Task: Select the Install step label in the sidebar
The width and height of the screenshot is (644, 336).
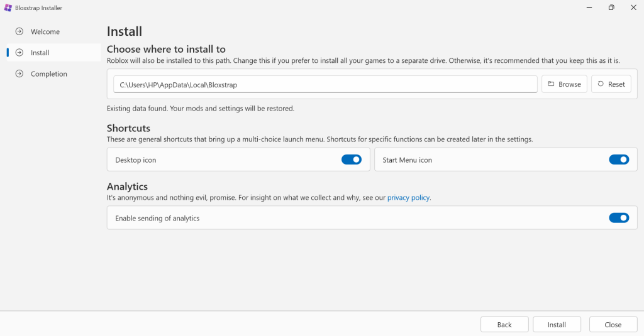Action: (40, 53)
